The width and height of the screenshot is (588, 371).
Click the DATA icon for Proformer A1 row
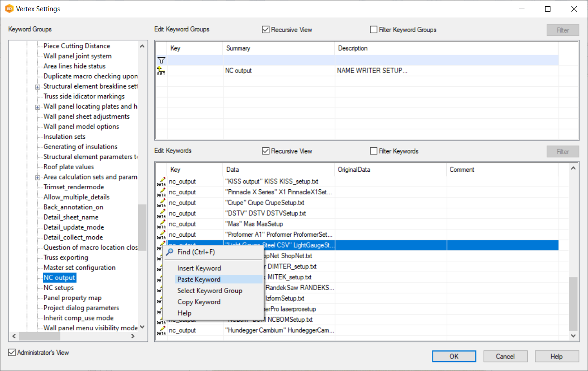click(161, 235)
